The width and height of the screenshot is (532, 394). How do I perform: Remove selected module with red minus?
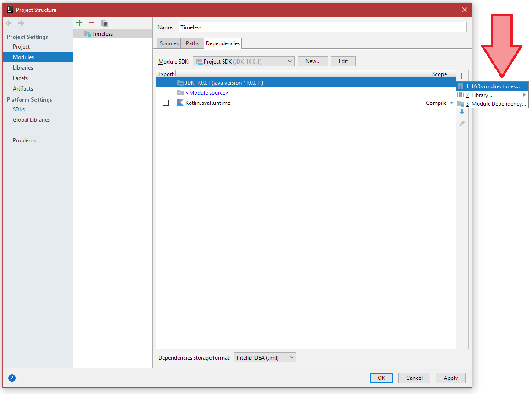pos(92,23)
